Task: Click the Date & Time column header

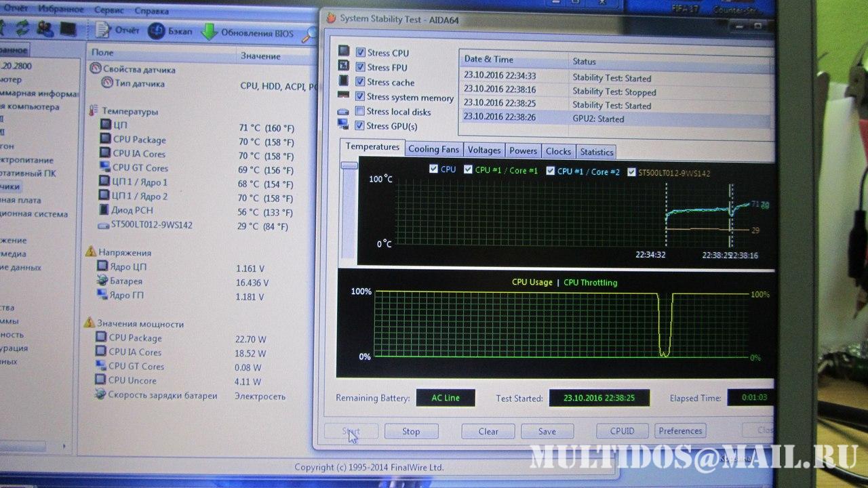Action: pos(488,60)
